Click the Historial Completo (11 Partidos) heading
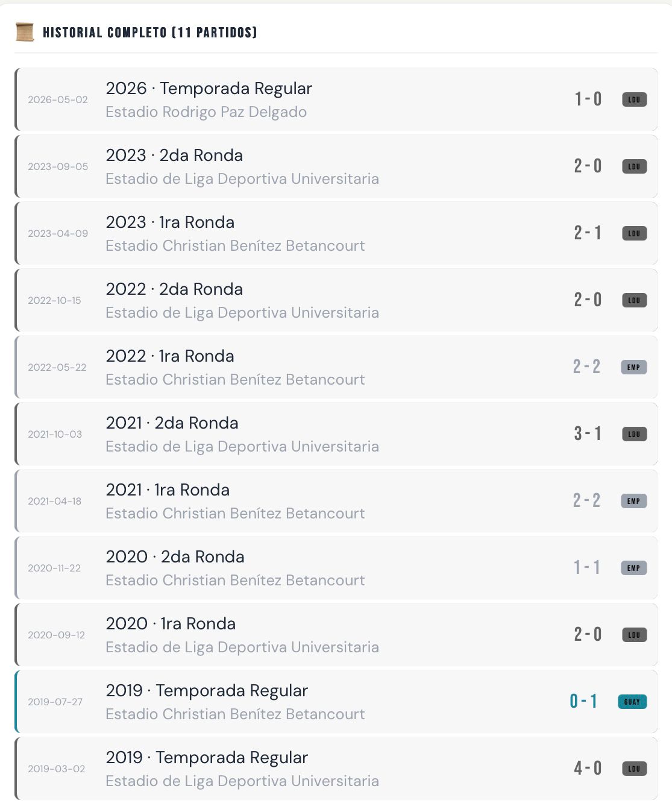 coord(150,33)
